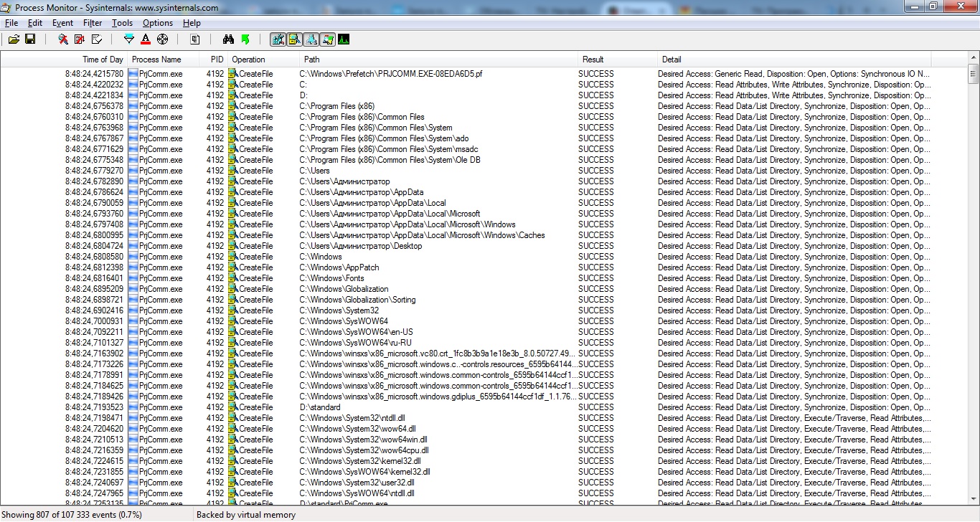Click the Open log file icon
Screen dimensions: 980x522
pos(14,39)
